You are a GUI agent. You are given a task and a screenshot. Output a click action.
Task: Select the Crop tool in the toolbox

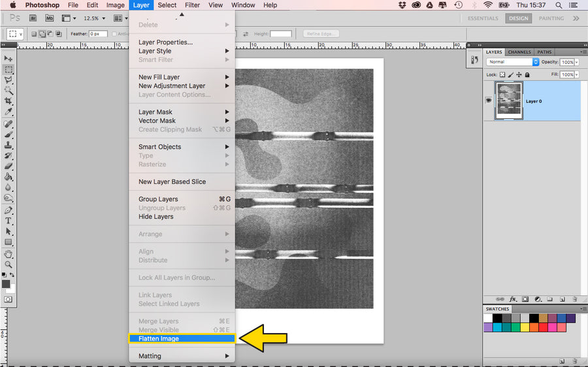coord(8,101)
